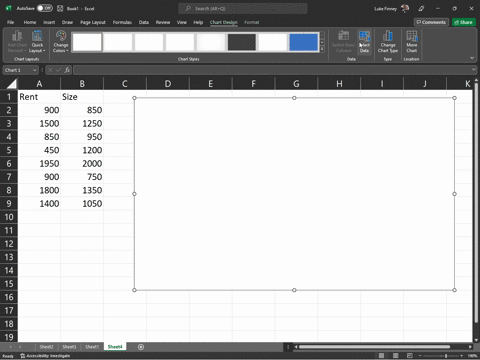
Task: Click cell containing Rent
Action: click(39, 97)
